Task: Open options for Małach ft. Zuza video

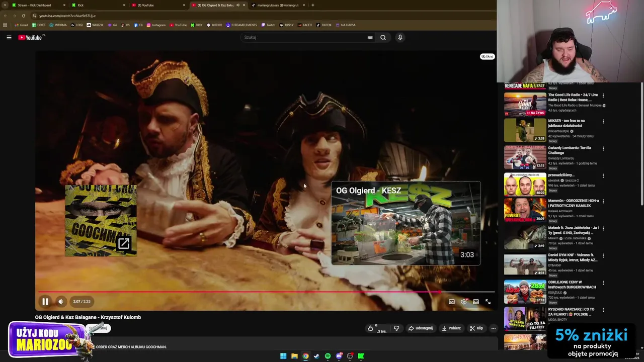Action: coord(603,228)
